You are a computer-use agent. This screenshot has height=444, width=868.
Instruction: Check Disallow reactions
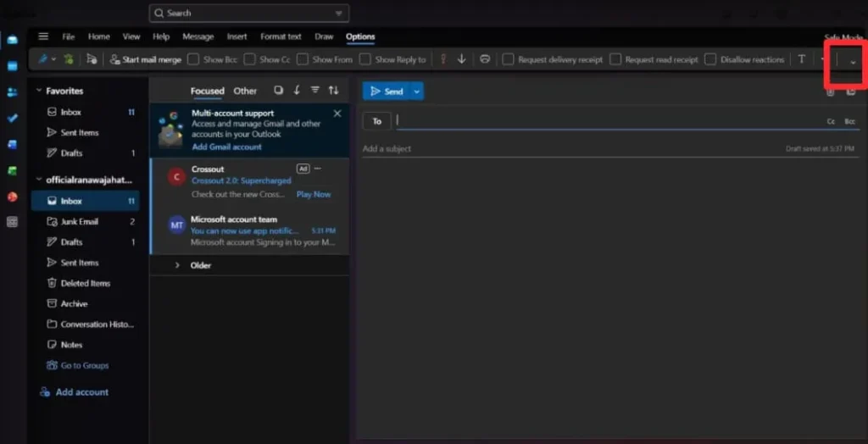point(710,59)
